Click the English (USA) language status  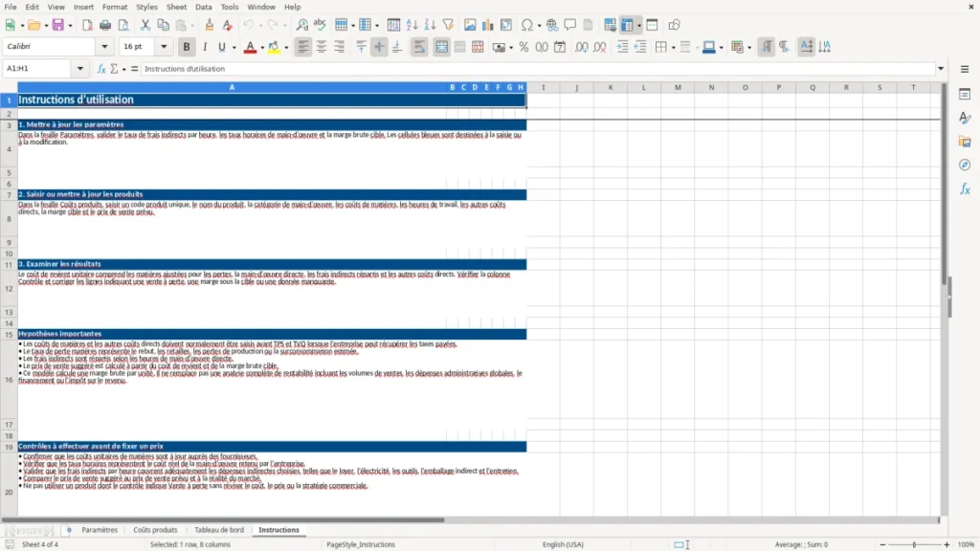[x=563, y=544]
